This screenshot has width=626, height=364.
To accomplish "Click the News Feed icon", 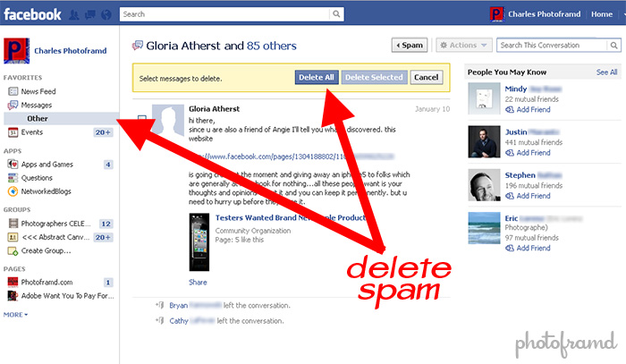I will click(x=13, y=91).
